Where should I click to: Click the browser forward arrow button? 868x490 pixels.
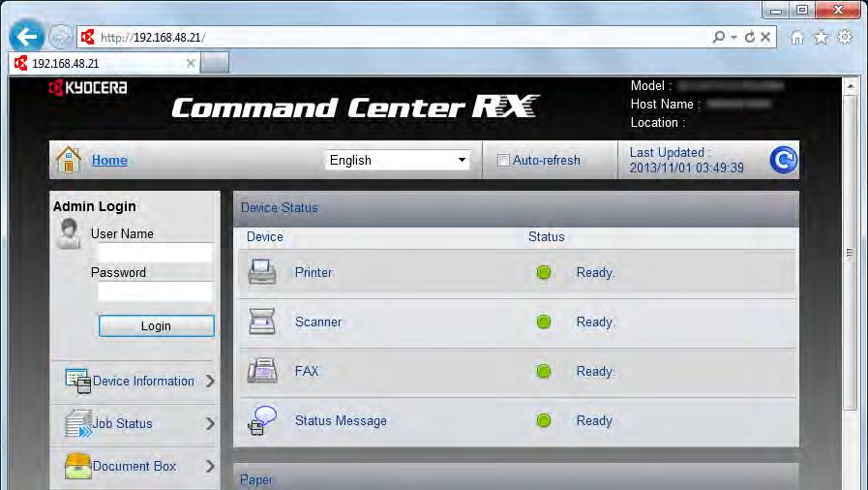[x=60, y=37]
